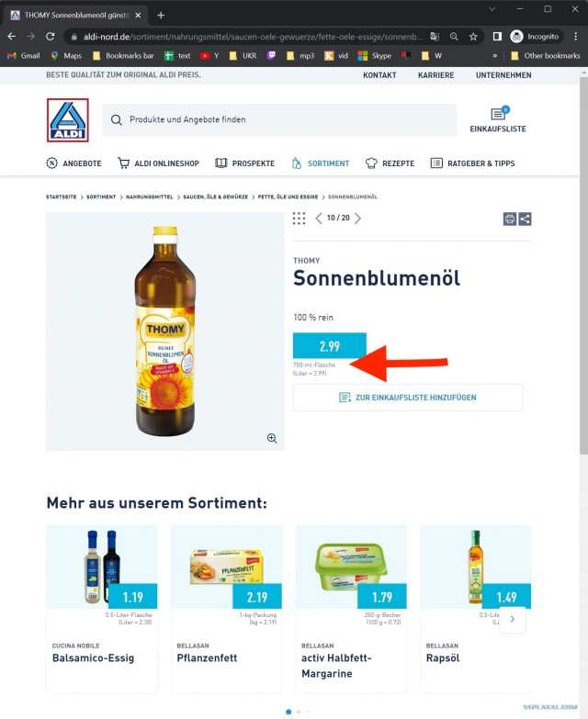Open Ratgeber & Tipps menu item
This screenshot has width=588, height=719.
pyautogui.click(x=472, y=163)
